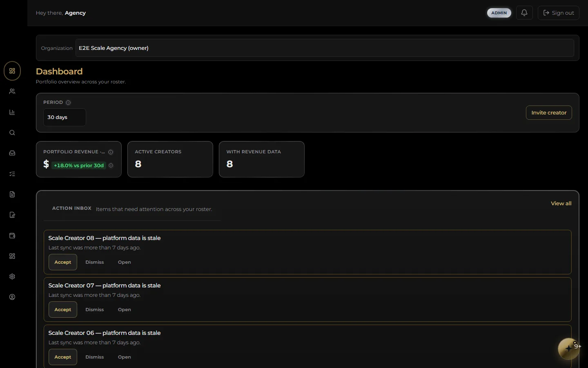Click the notifications bell icon
Viewport: 588px width, 368px height.
tap(524, 13)
